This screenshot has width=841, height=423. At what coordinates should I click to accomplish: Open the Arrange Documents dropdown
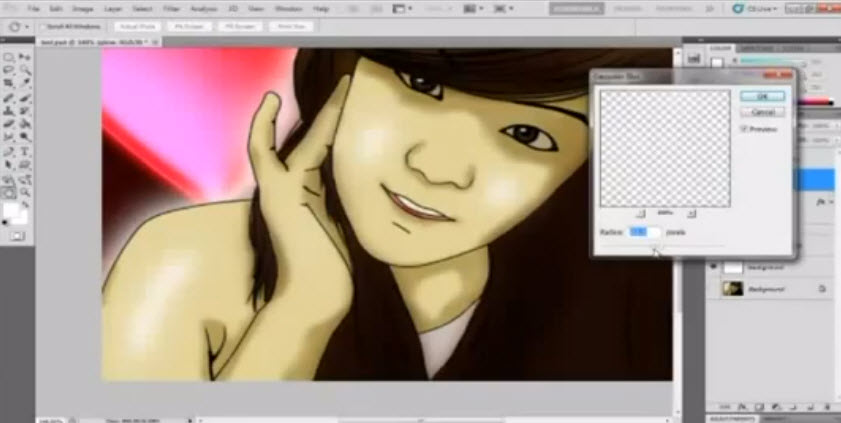point(473,9)
